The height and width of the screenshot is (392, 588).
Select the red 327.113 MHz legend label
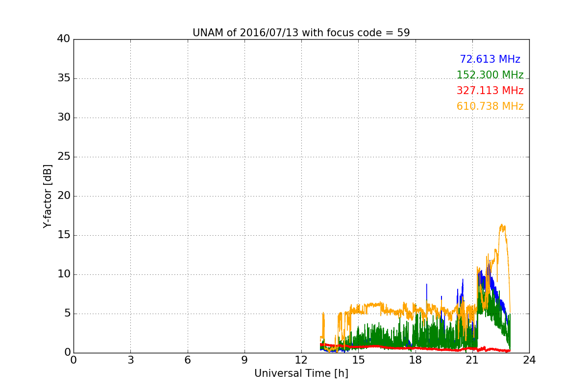490,91
